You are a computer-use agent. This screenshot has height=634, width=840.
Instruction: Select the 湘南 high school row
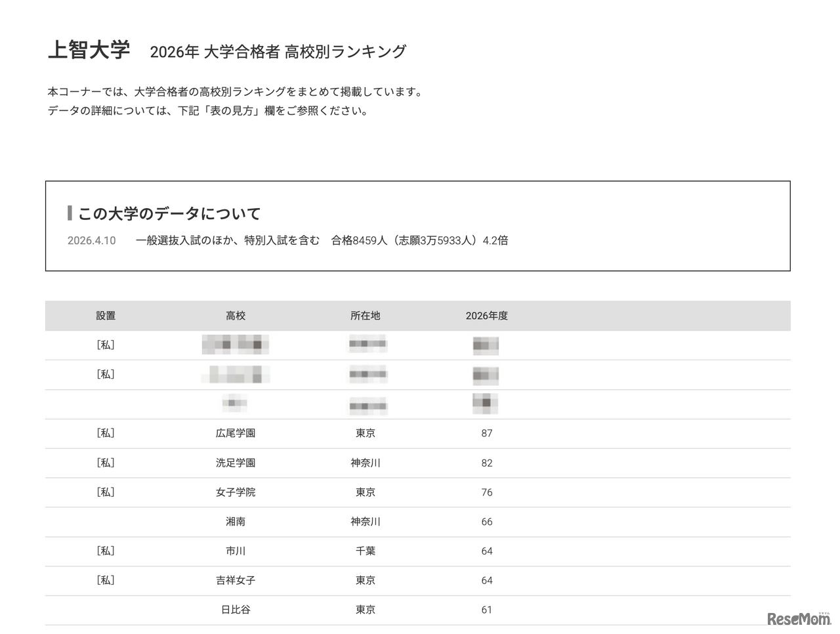[x=236, y=522]
